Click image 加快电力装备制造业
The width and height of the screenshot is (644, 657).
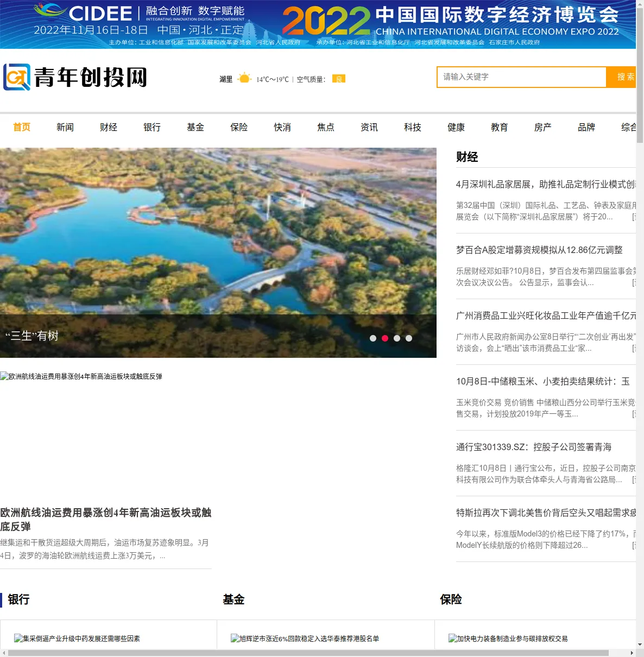(508, 639)
